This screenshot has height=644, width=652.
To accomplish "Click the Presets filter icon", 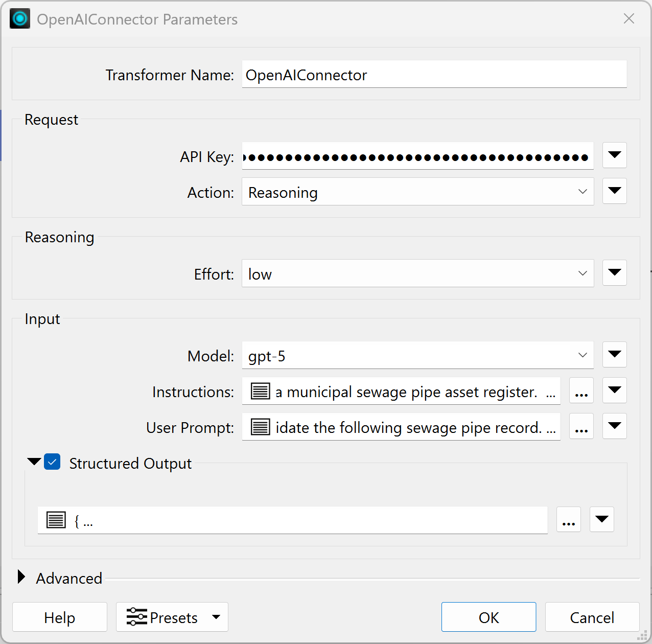I will click(136, 617).
